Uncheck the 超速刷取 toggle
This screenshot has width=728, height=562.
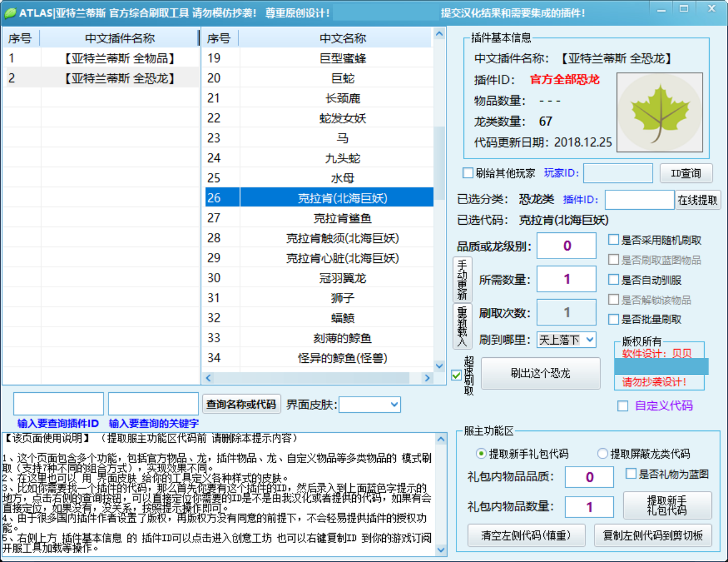click(457, 375)
